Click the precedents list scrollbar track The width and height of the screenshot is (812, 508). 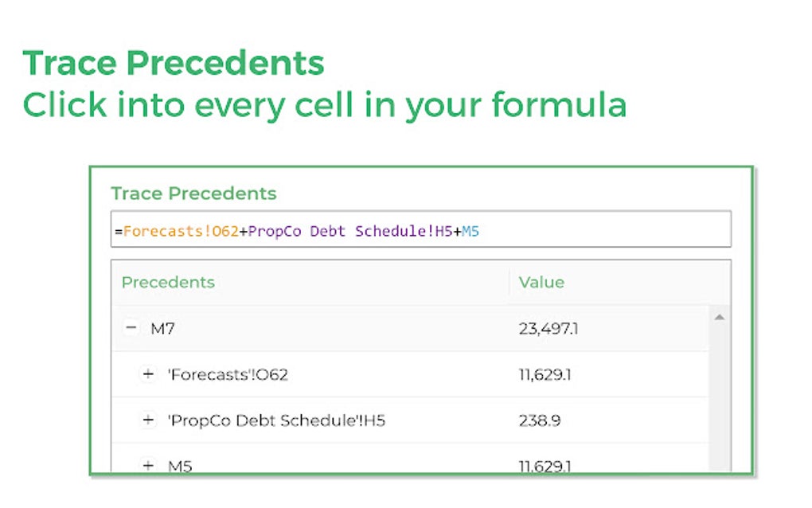pyautogui.click(x=719, y=398)
